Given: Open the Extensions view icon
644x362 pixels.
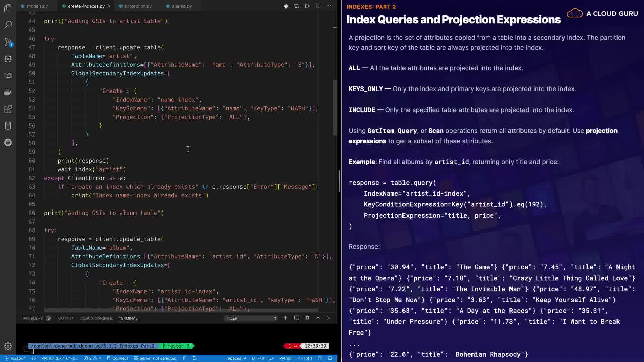Looking at the screenshot, I should tap(8, 109).
